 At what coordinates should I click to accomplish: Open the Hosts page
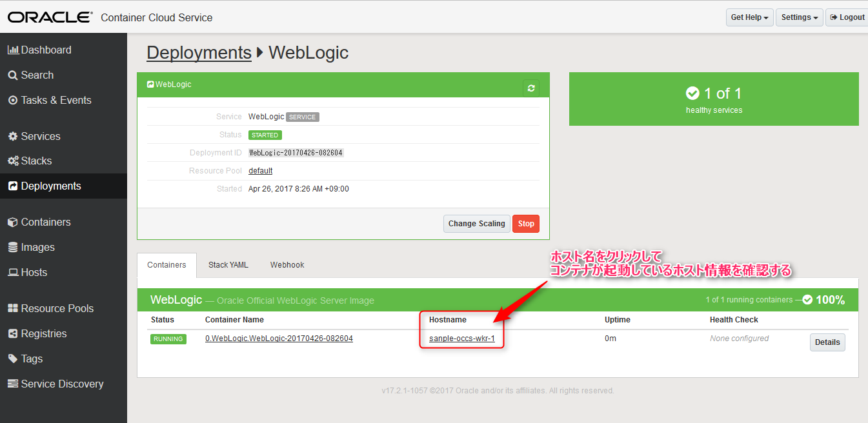point(63,272)
